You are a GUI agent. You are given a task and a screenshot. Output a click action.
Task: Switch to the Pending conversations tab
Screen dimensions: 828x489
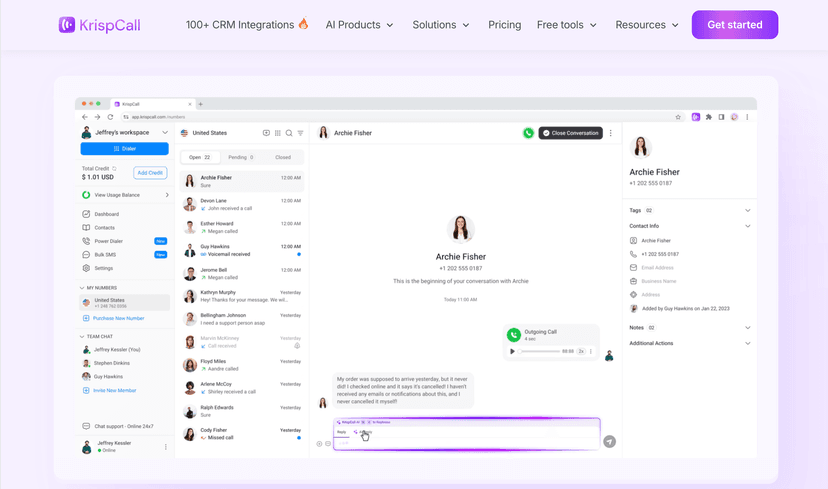[240, 157]
